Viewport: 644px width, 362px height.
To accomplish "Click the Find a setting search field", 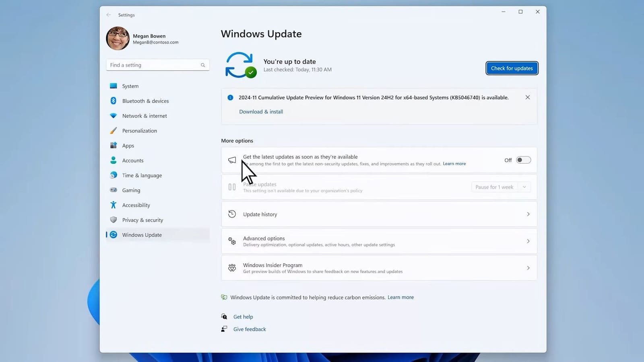I will 157,65.
